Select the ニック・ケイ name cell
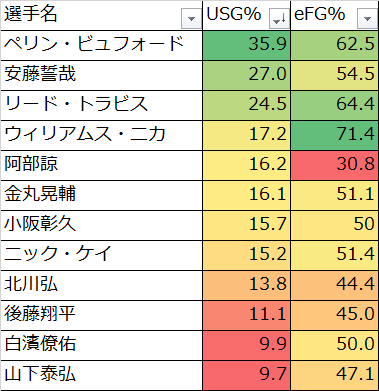The height and width of the screenshot is (391, 379). coord(101,255)
